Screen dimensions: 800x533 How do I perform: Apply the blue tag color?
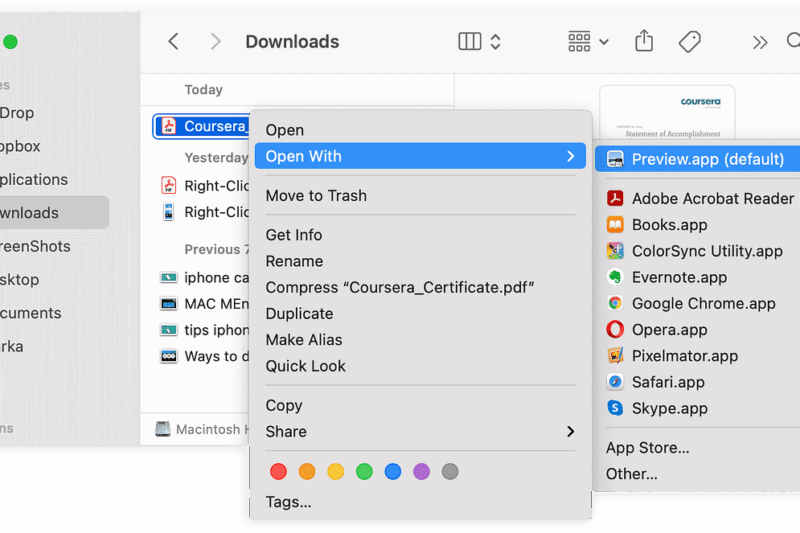point(392,472)
